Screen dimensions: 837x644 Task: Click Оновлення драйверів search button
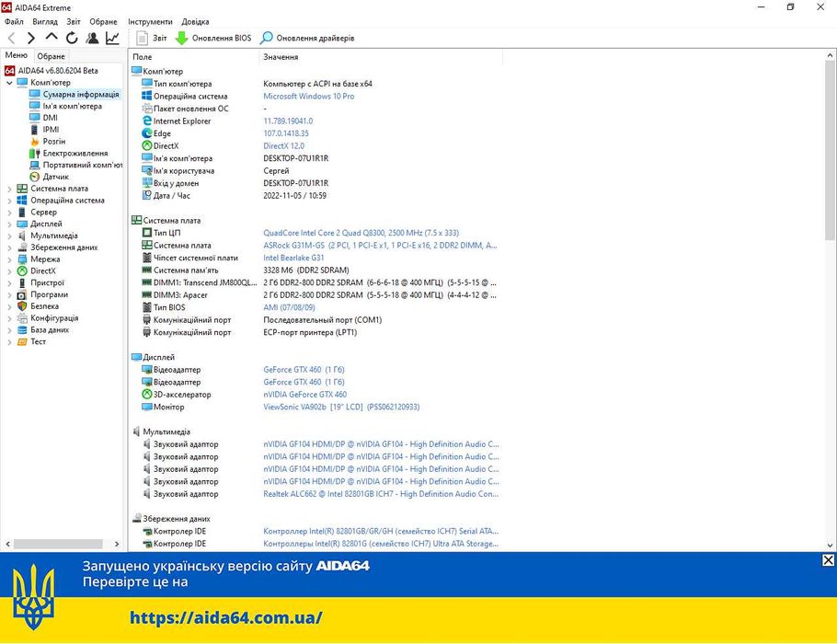tap(307, 38)
